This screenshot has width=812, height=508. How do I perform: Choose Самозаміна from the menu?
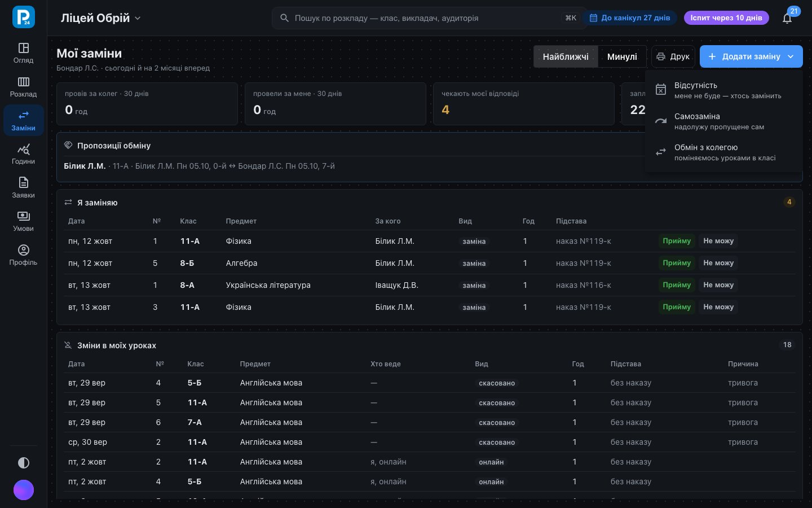point(723,121)
